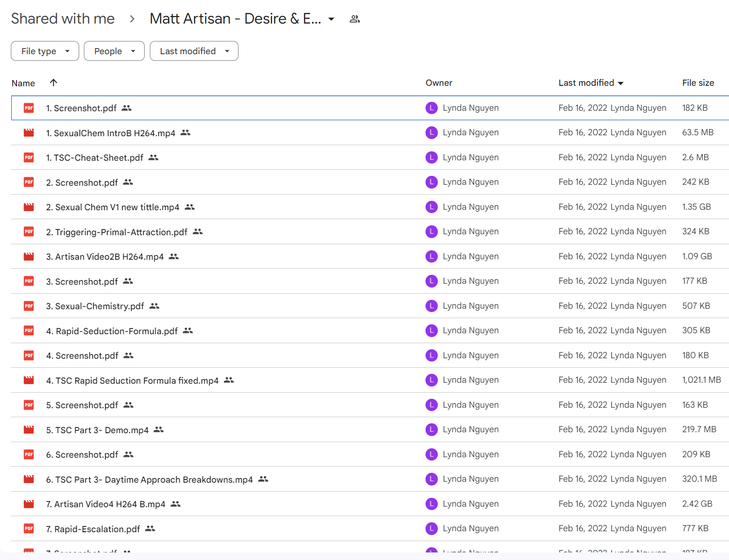The height and width of the screenshot is (560, 729).
Task: Click video icon of 3. Artisan Video2B H264.mp4
Action: tap(29, 256)
